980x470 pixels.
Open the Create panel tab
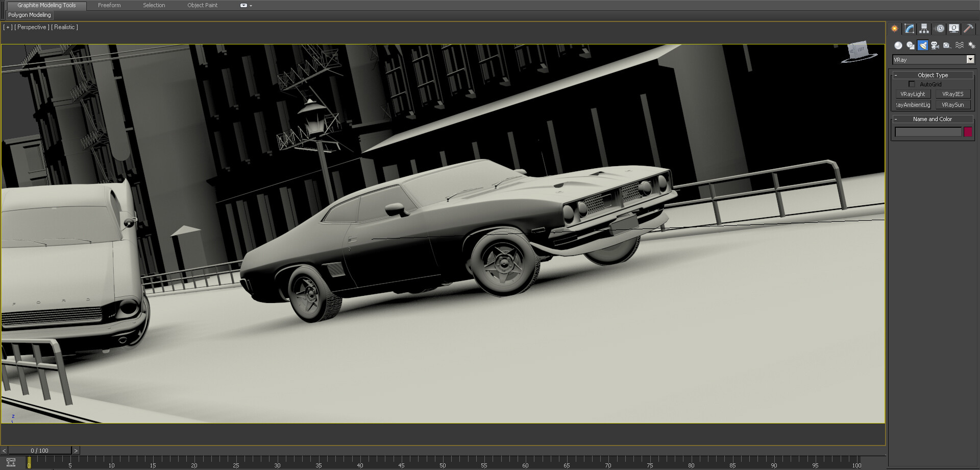pos(894,29)
